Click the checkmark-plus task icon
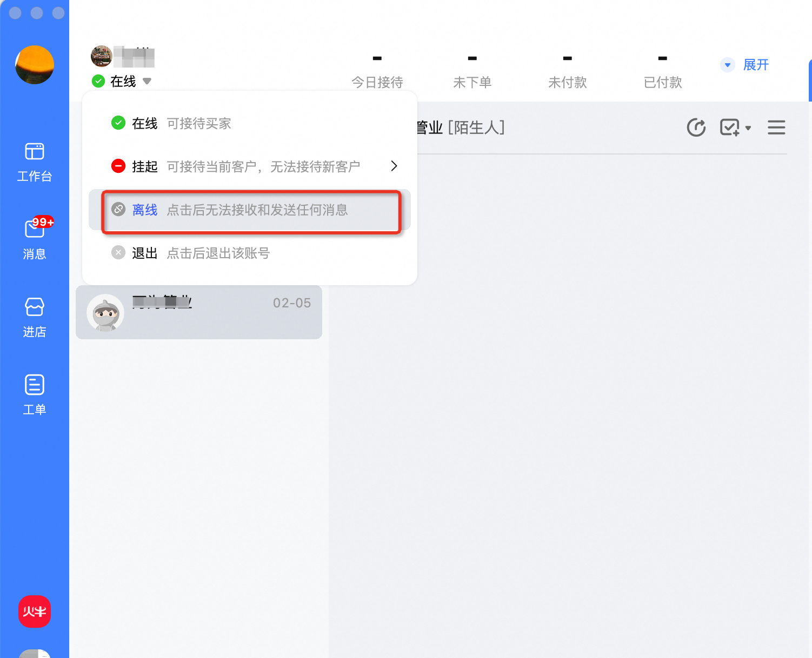Viewport: 812px width, 658px height. 730,127
